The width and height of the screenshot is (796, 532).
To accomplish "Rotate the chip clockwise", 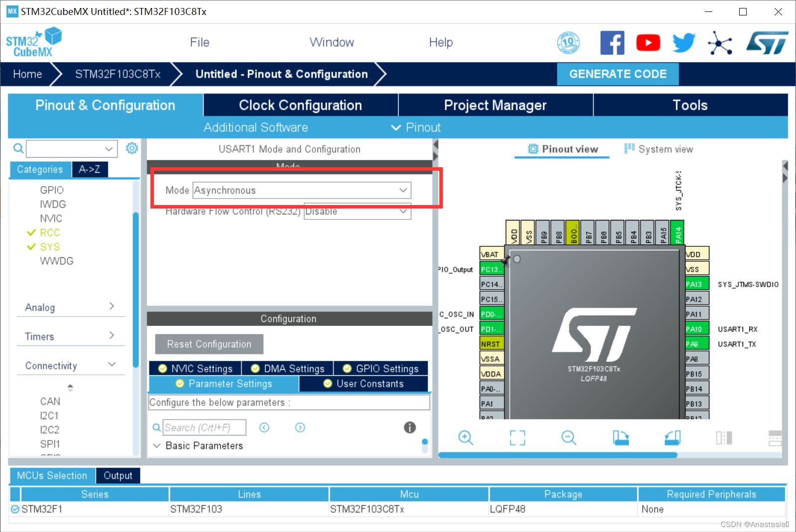I will [621, 437].
